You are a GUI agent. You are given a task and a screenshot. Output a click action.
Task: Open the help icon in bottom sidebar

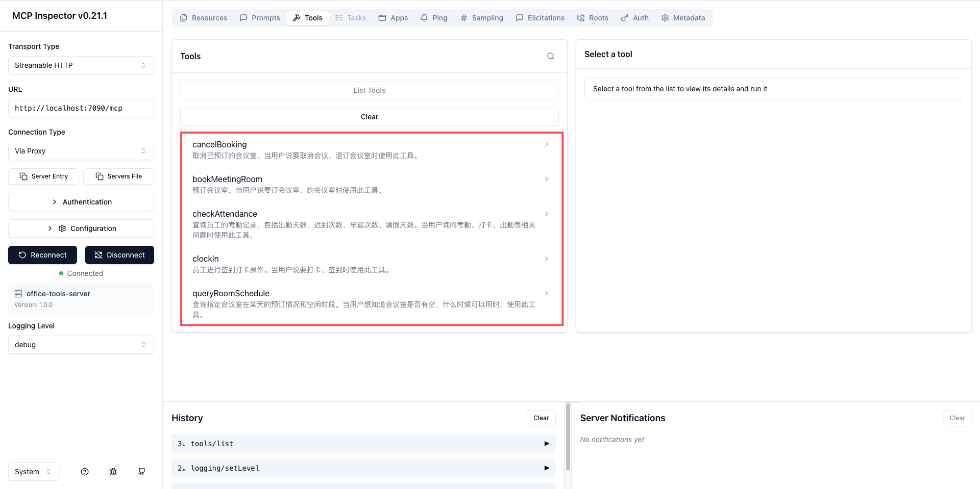pos(85,472)
